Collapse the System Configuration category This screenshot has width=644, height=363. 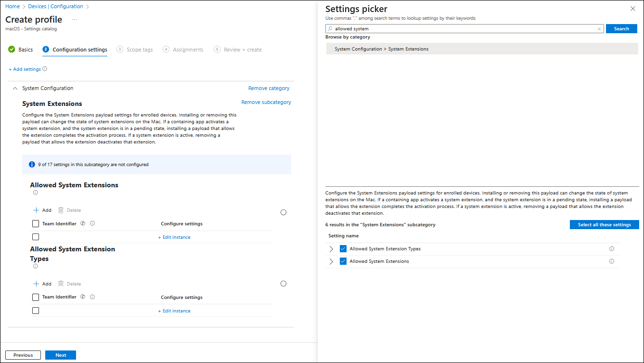(x=15, y=89)
